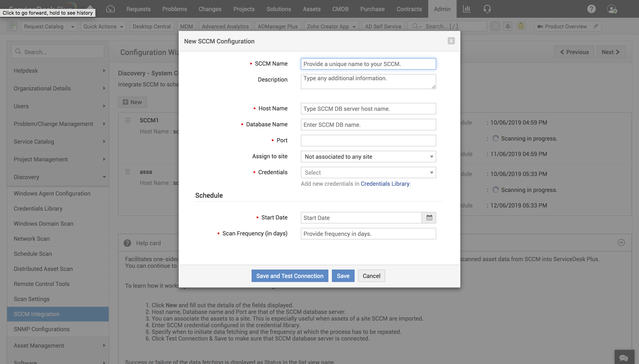Viewport: 639px width, 364px height.
Task: Open the Credentials select dropdown
Action: click(x=368, y=172)
